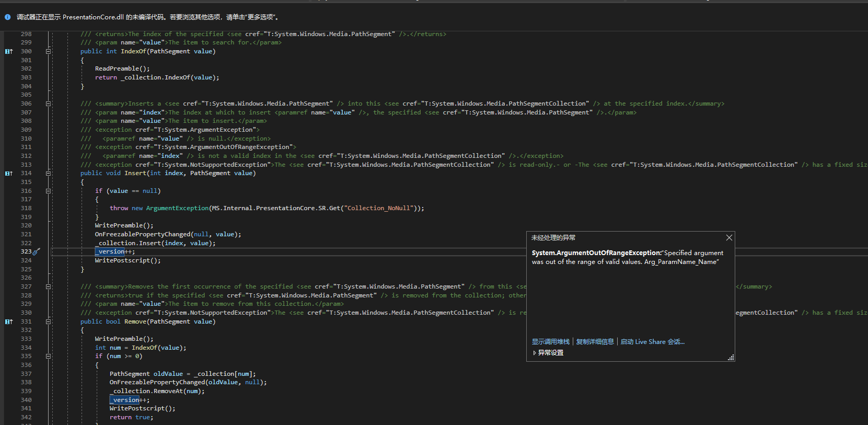Click "Collection_NoNull" string literal on line 318
The width and height of the screenshot is (868, 425).
(378, 208)
